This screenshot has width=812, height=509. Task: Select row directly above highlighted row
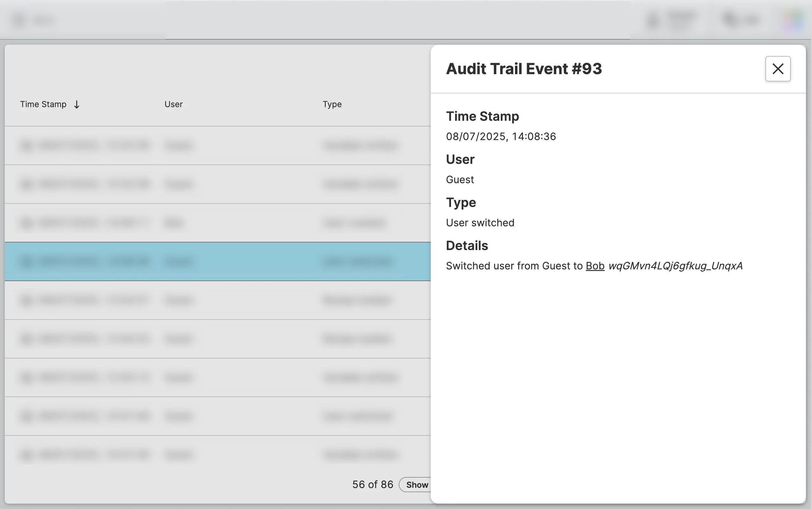(216, 222)
